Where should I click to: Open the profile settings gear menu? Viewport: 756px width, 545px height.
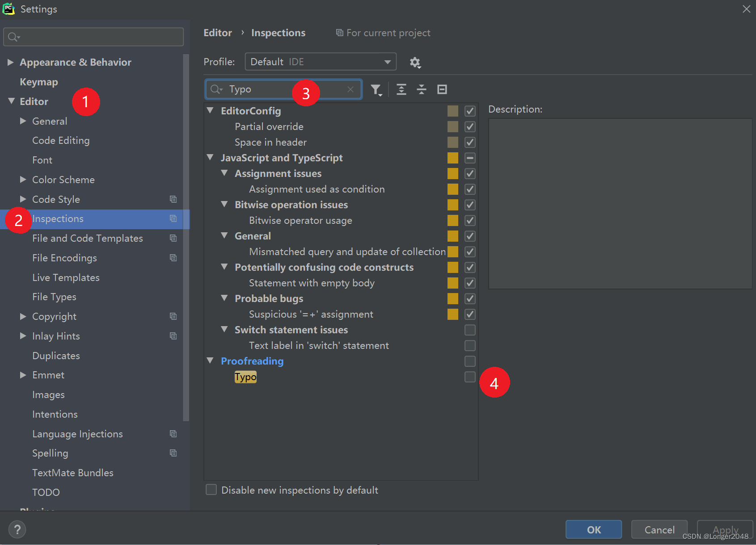pos(415,63)
